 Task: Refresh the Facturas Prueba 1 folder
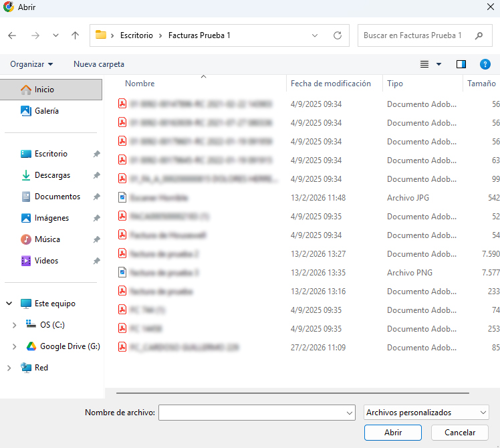coord(338,35)
